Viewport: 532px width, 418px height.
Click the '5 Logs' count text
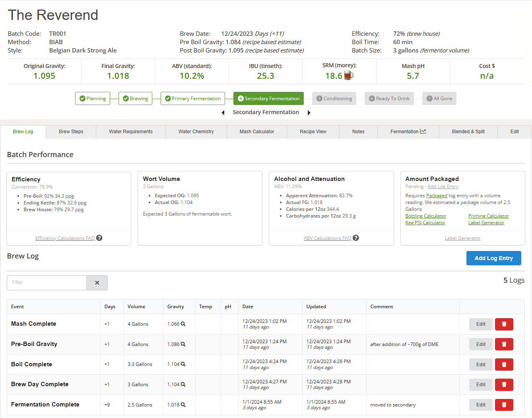514,280
